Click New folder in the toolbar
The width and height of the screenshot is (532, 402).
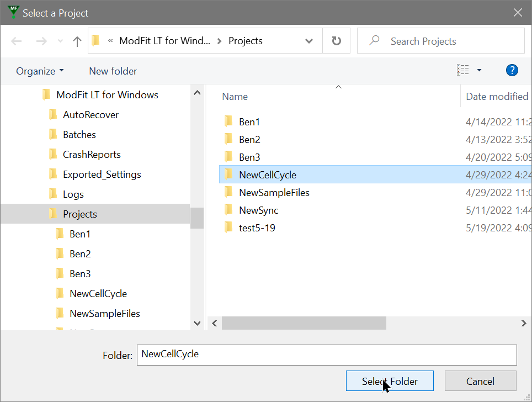point(113,71)
